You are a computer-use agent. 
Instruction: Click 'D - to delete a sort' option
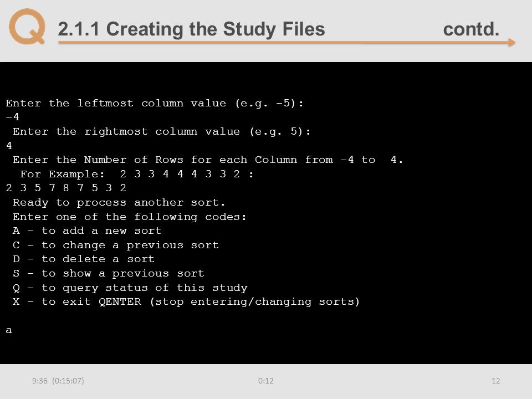(84, 259)
